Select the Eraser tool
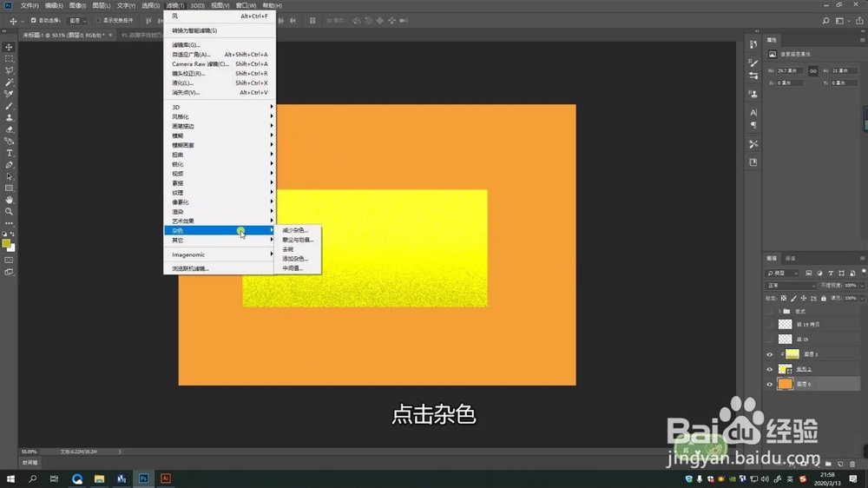Image resolution: width=868 pixels, height=488 pixels. [9, 129]
